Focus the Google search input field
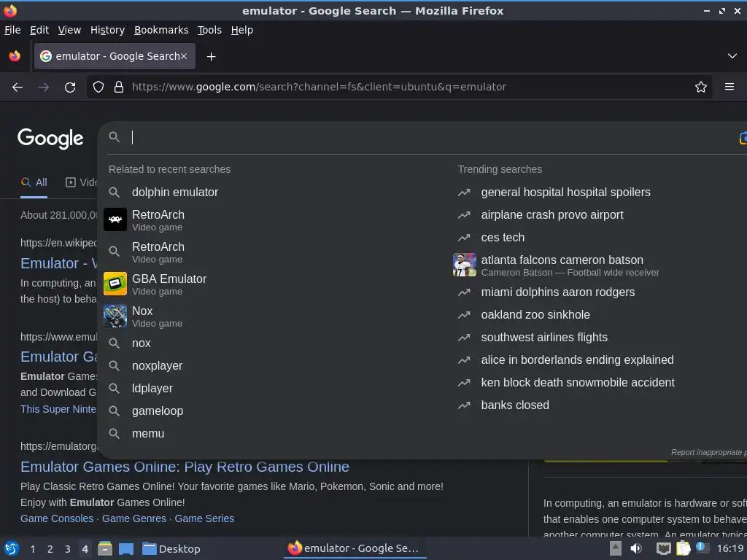Image resolution: width=747 pixels, height=560 pixels. point(429,137)
